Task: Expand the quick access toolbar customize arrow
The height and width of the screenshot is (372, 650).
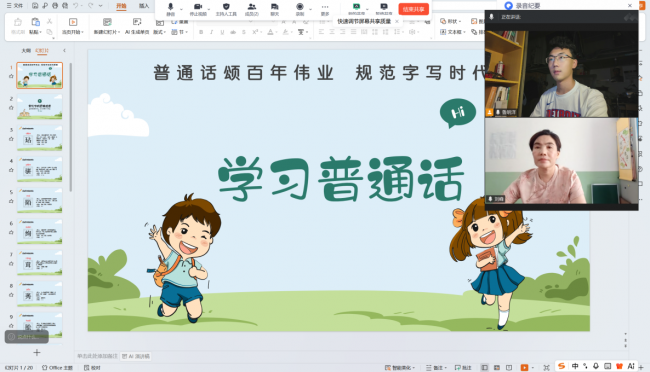Action: tap(100, 6)
